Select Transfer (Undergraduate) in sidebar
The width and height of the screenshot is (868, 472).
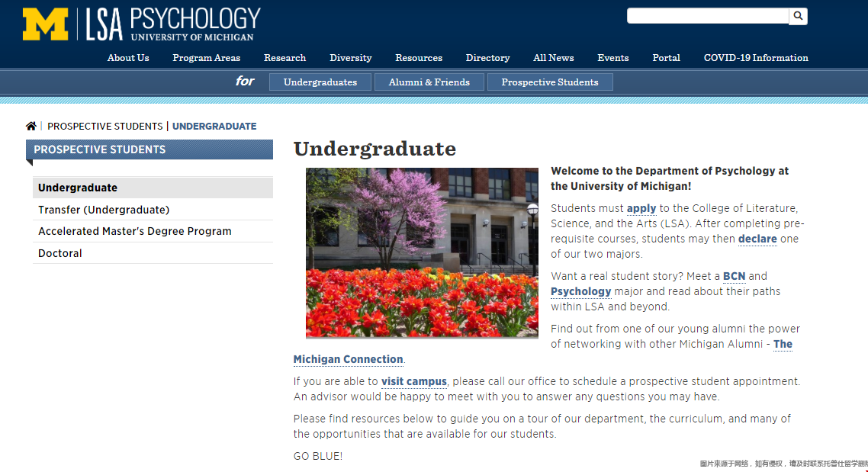104,210
